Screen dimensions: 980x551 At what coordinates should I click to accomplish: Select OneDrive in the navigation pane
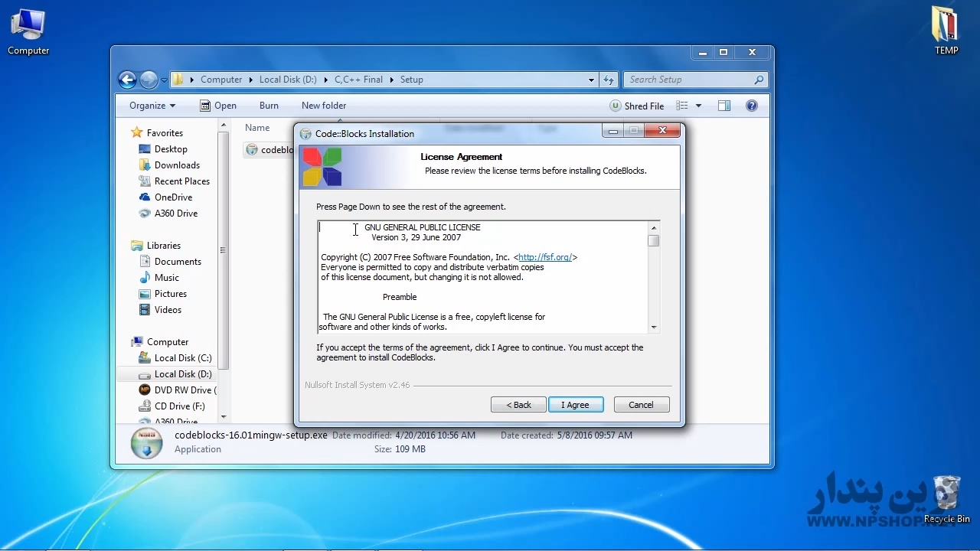click(x=173, y=197)
